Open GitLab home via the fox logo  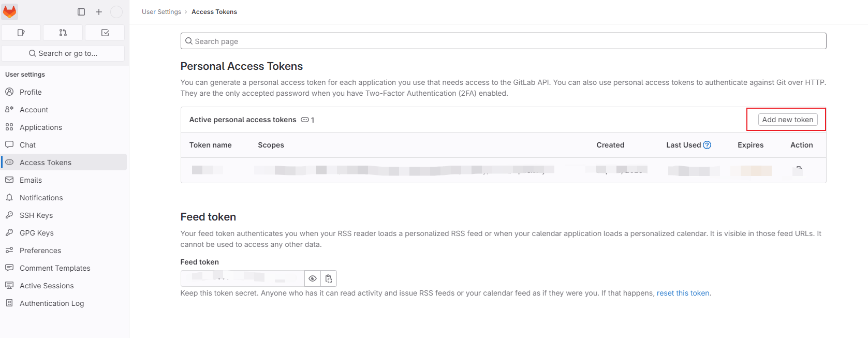(9, 11)
